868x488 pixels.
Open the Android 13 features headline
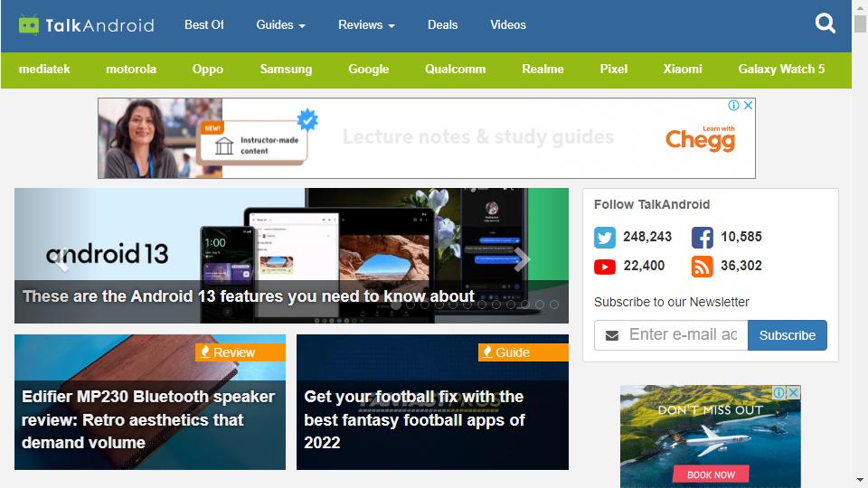(x=249, y=296)
